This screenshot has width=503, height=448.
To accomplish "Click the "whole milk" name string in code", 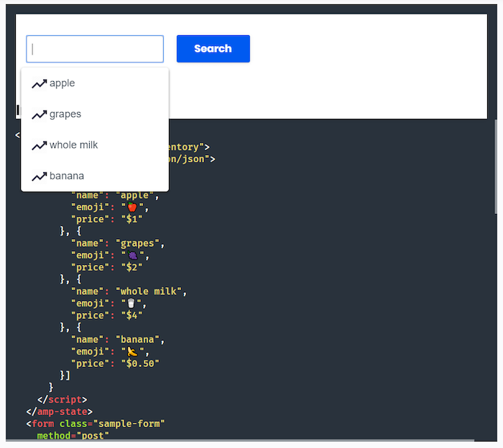I will [x=149, y=291].
